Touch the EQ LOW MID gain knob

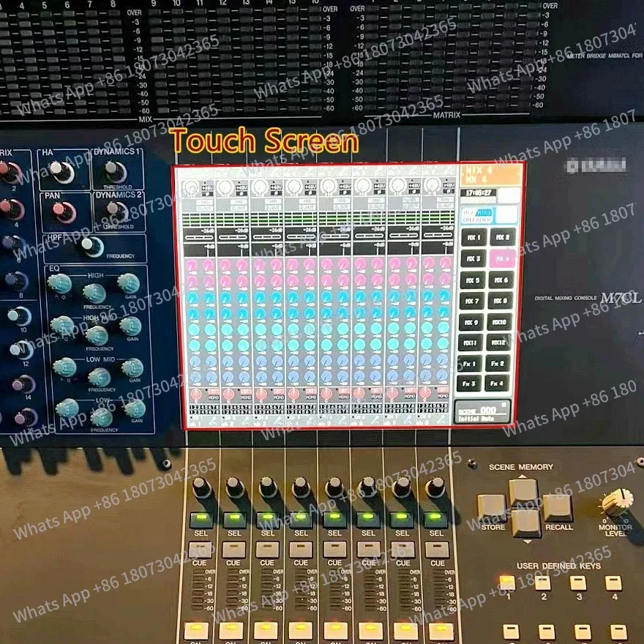(x=132, y=368)
